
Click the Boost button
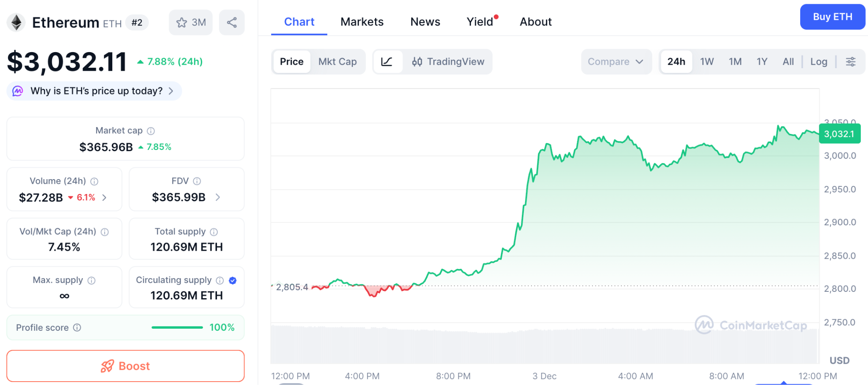click(x=125, y=366)
